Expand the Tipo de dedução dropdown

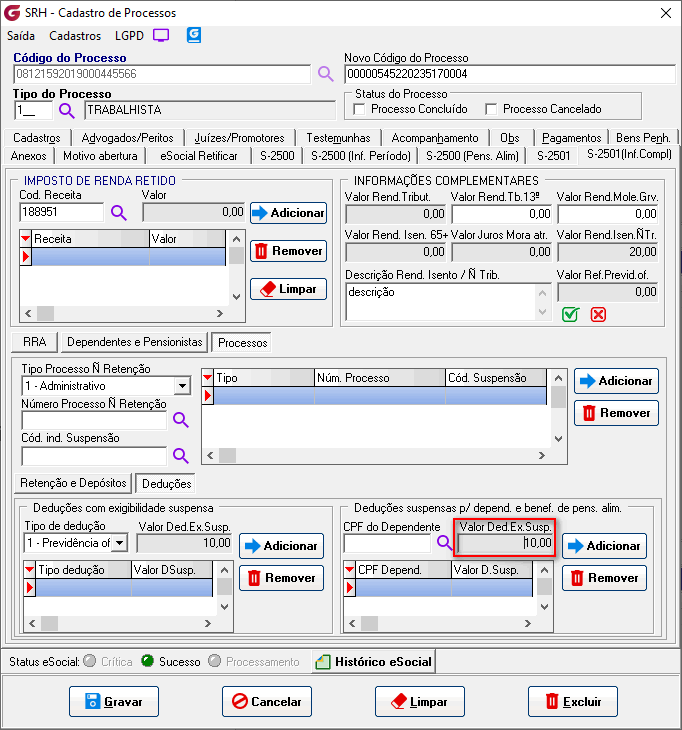[x=119, y=543]
